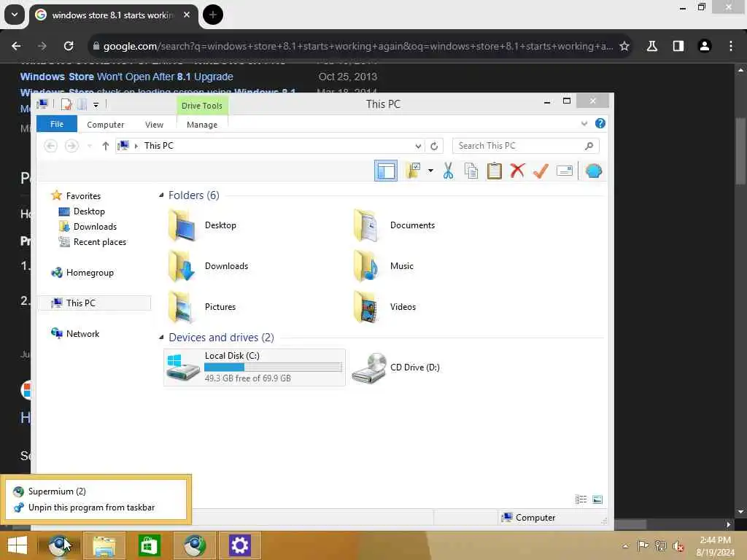
Task: Click the Cut scissors icon
Action: coord(448,171)
